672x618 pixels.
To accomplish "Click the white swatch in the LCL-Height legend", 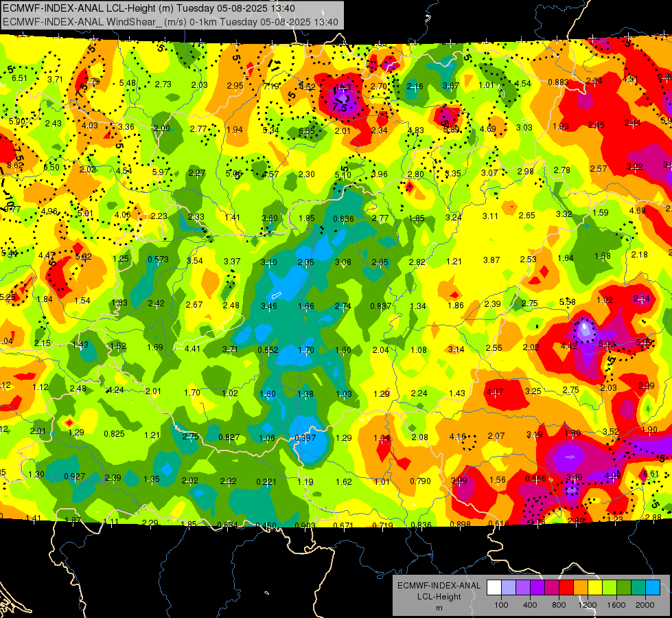I will [494, 588].
